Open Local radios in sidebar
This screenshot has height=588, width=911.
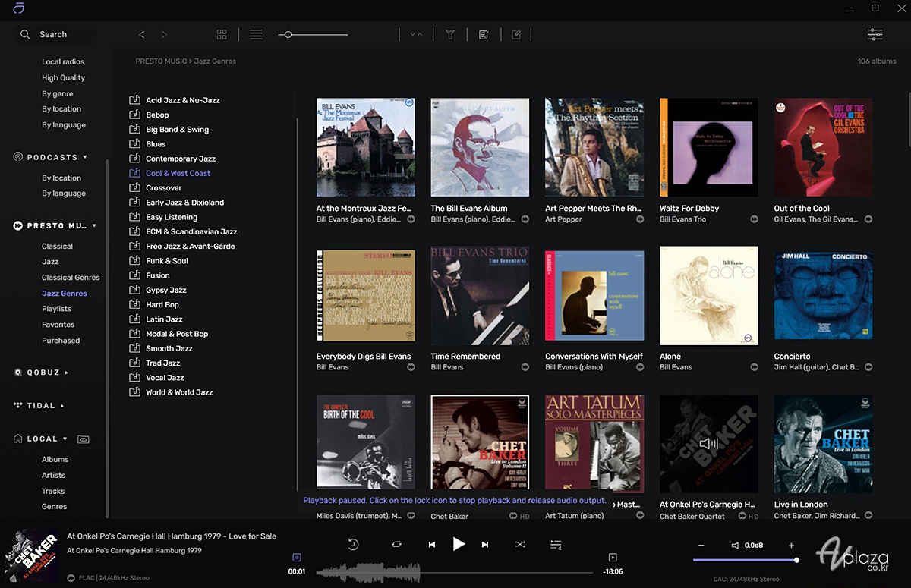click(x=63, y=62)
